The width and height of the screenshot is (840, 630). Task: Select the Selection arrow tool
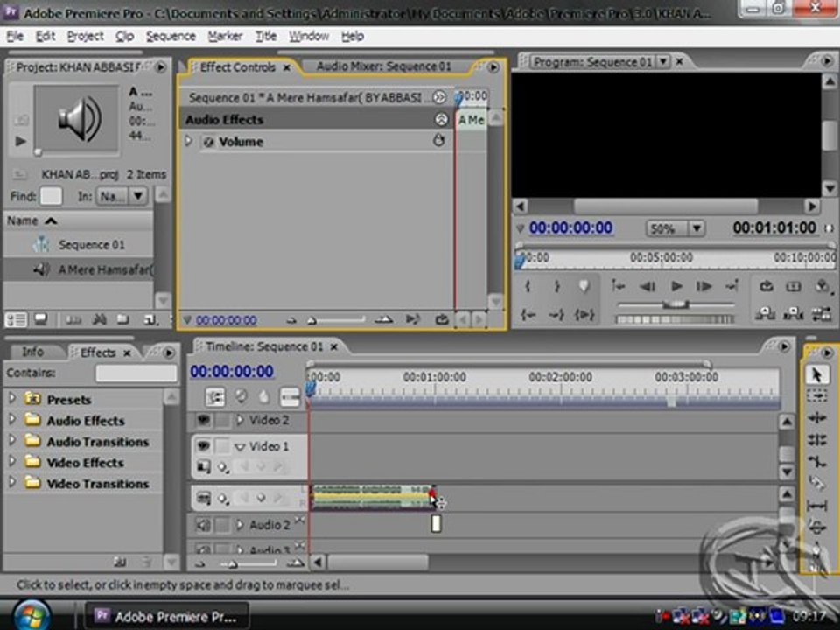click(x=816, y=374)
